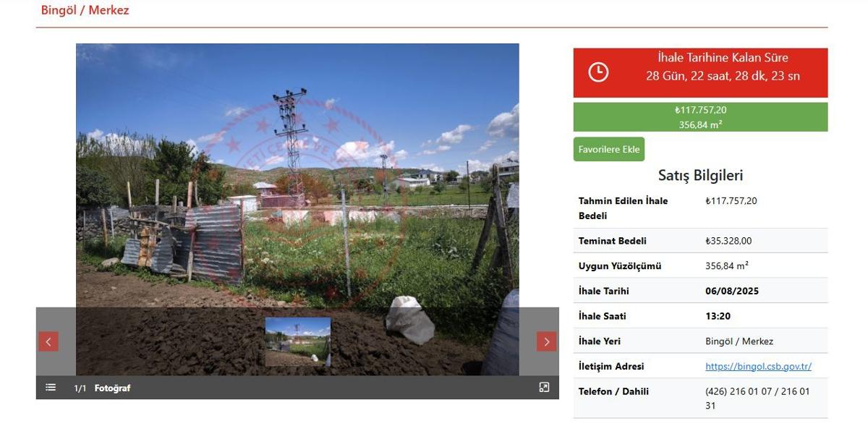868x434 pixels.
Task: Add listing with Favorilere Ekle button
Action: [x=609, y=149]
